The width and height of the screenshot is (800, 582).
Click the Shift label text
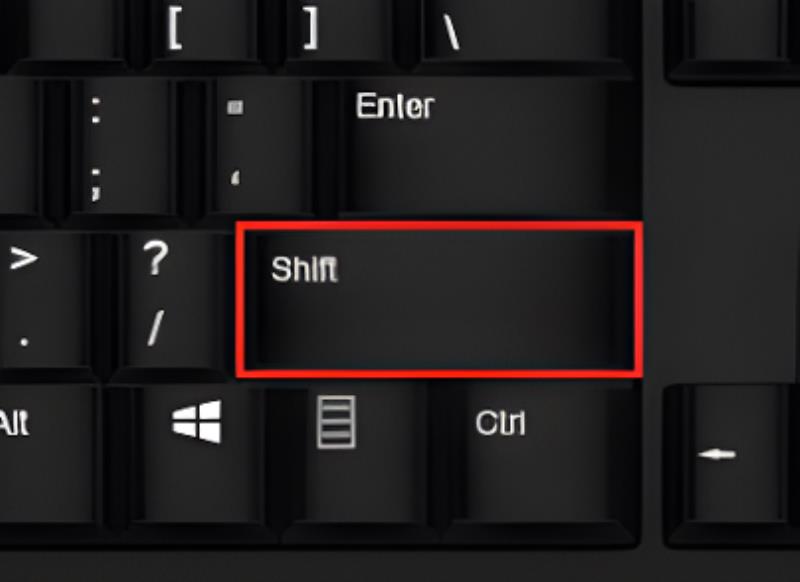point(305,269)
